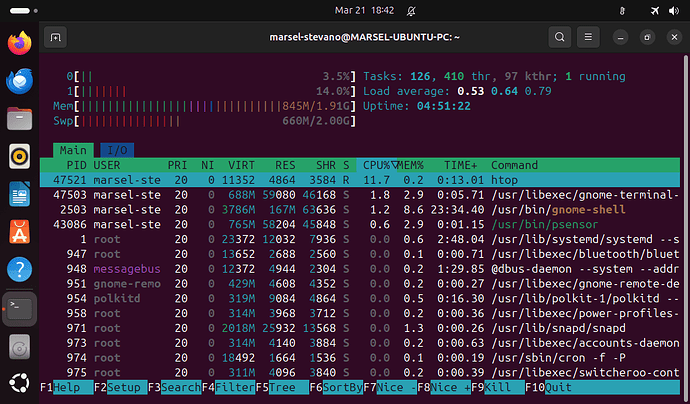Viewport: 690px width, 404px height.
Task: Open the calendar from the clock Mar 21 18:42
Action: coord(345,10)
